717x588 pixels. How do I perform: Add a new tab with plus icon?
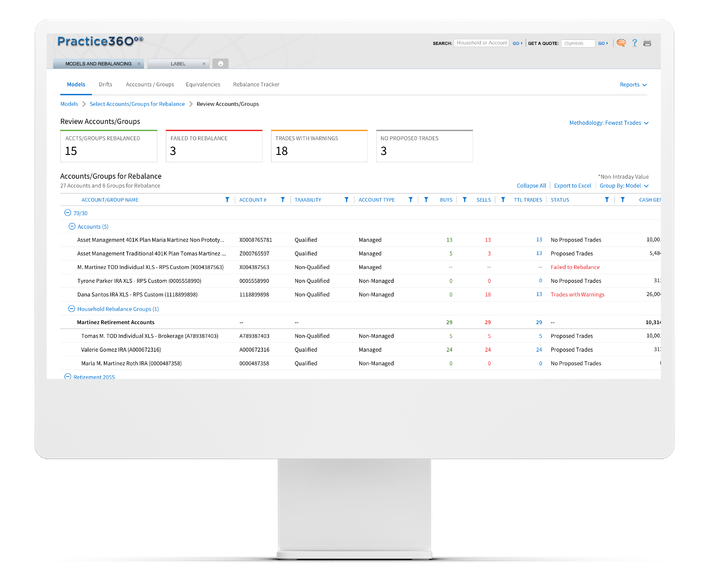tap(221, 64)
